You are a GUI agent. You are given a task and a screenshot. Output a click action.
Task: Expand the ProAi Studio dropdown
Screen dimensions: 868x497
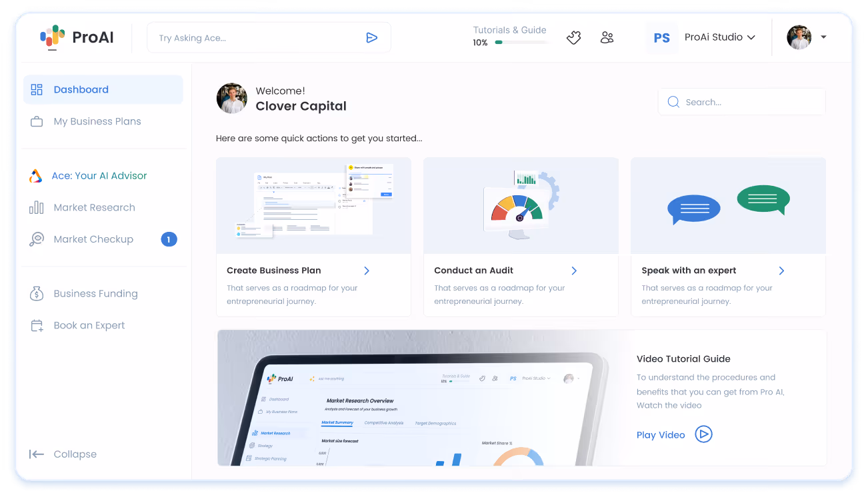(x=752, y=37)
